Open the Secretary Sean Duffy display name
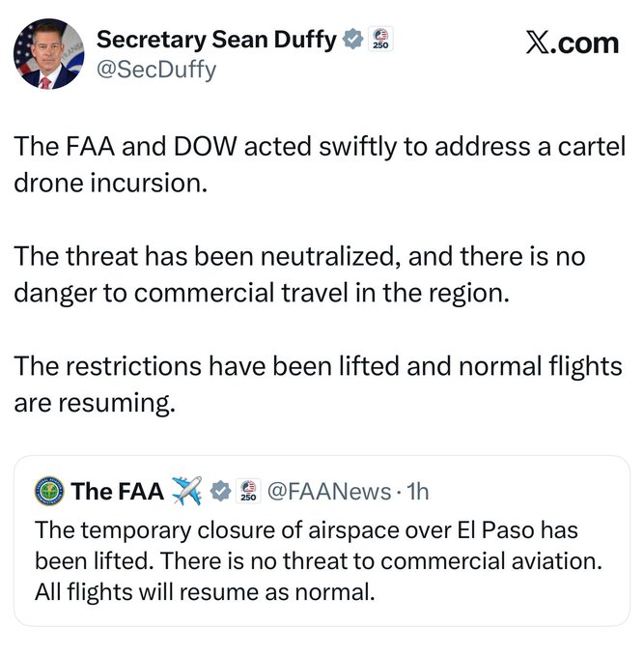Image resolution: width=644 pixels, height=657 pixels. point(216,40)
